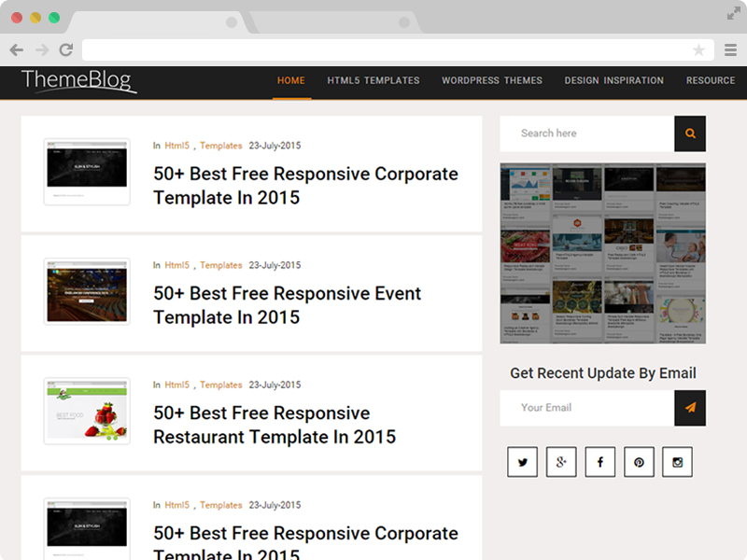Open the Facebook page icon
This screenshot has height=560, width=747.
599,462
